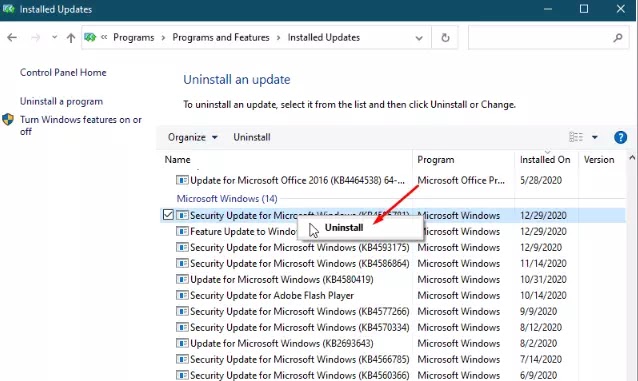This screenshot has width=638, height=381.
Task: Select Feature Update to Windows row
Action: [x=393, y=231]
